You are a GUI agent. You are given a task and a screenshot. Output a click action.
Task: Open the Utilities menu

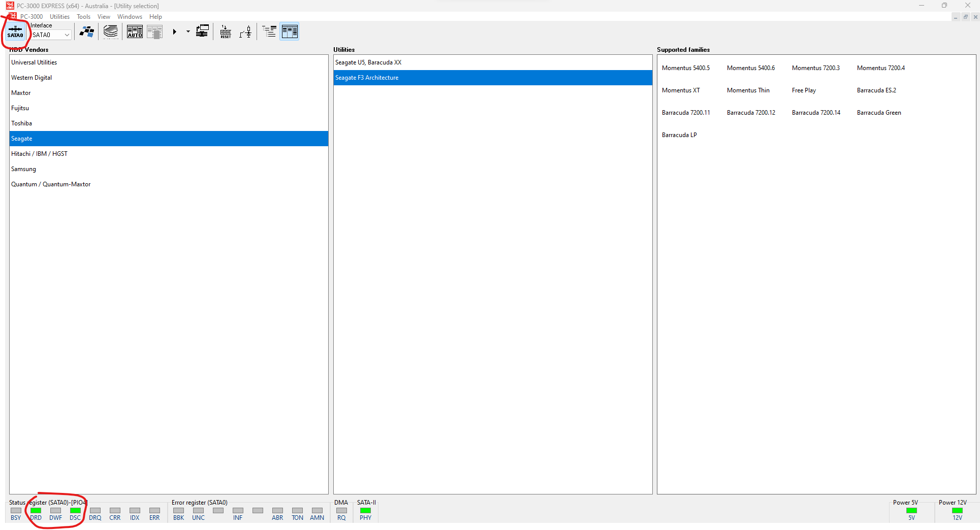[x=59, y=17]
